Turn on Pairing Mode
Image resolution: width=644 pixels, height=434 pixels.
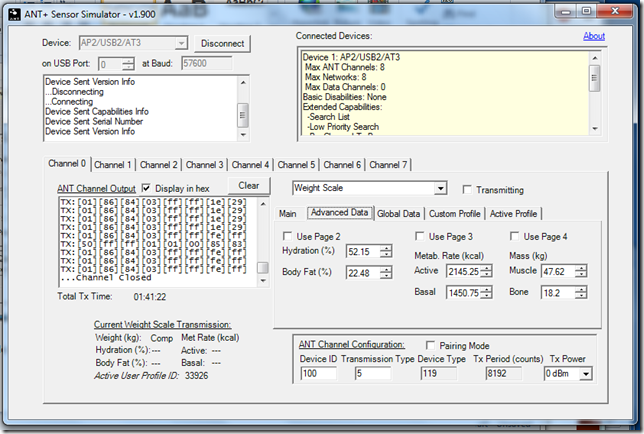point(432,344)
